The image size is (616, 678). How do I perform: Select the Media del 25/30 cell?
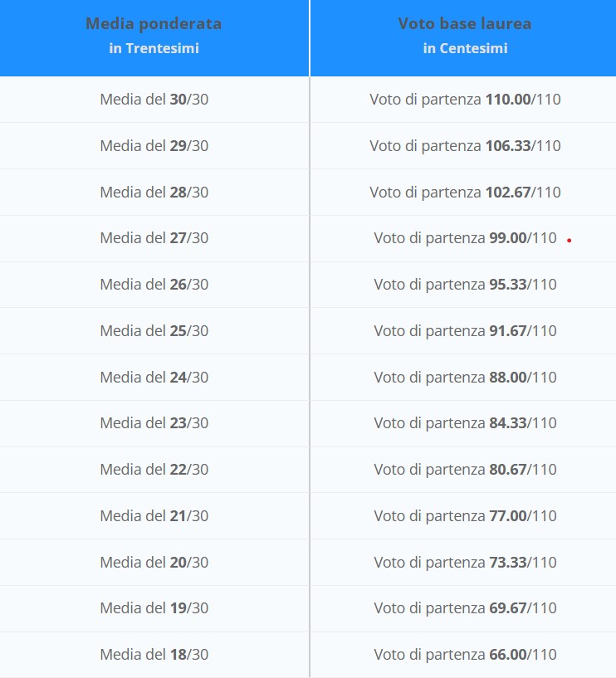point(154,331)
